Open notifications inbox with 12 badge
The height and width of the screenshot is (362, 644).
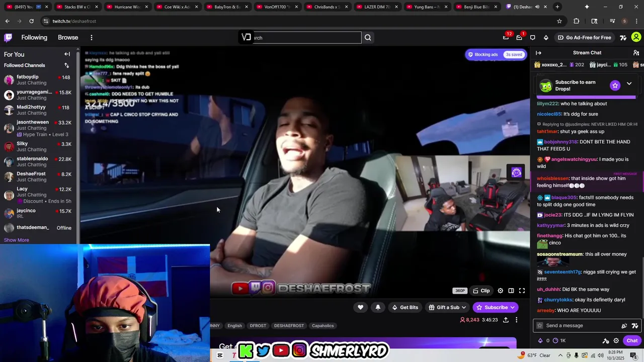click(x=506, y=37)
